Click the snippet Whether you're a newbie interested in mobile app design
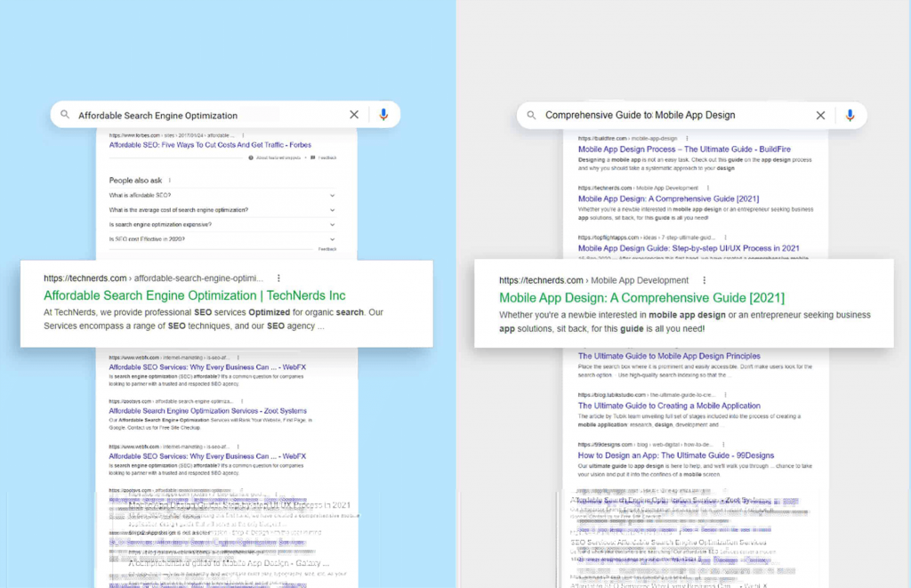 (685, 321)
